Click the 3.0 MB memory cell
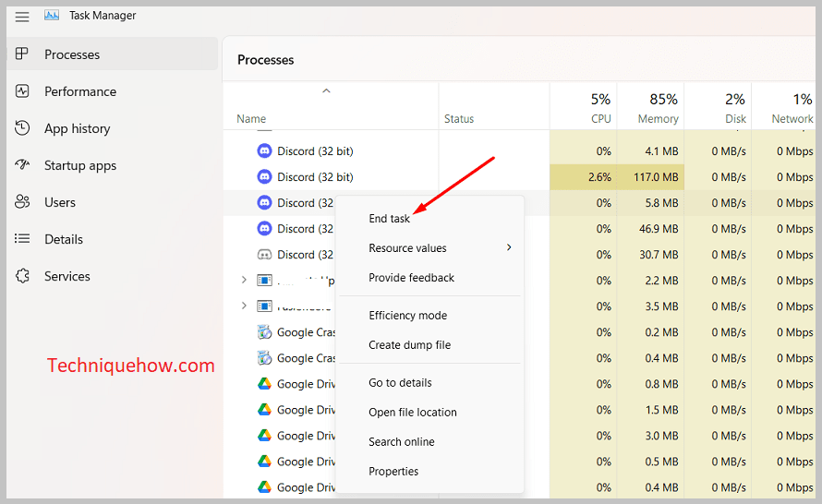The image size is (822, 504). coord(650,436)
